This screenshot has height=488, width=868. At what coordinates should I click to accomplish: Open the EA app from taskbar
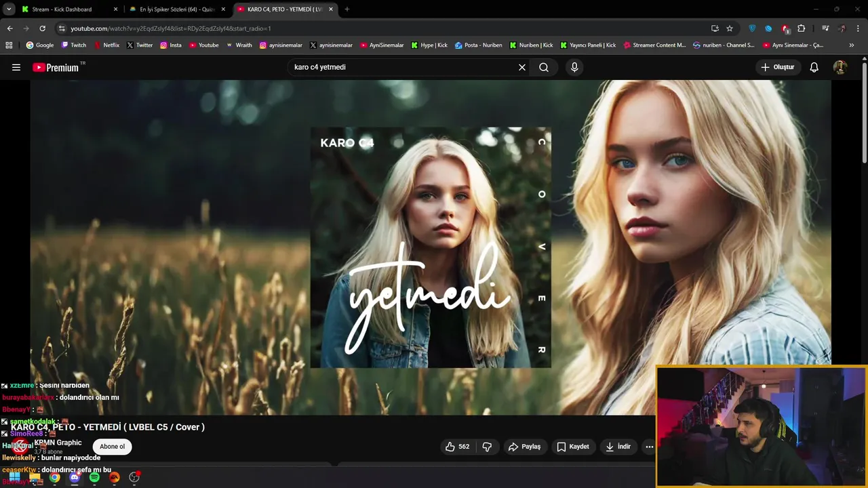tap(114, 478)
